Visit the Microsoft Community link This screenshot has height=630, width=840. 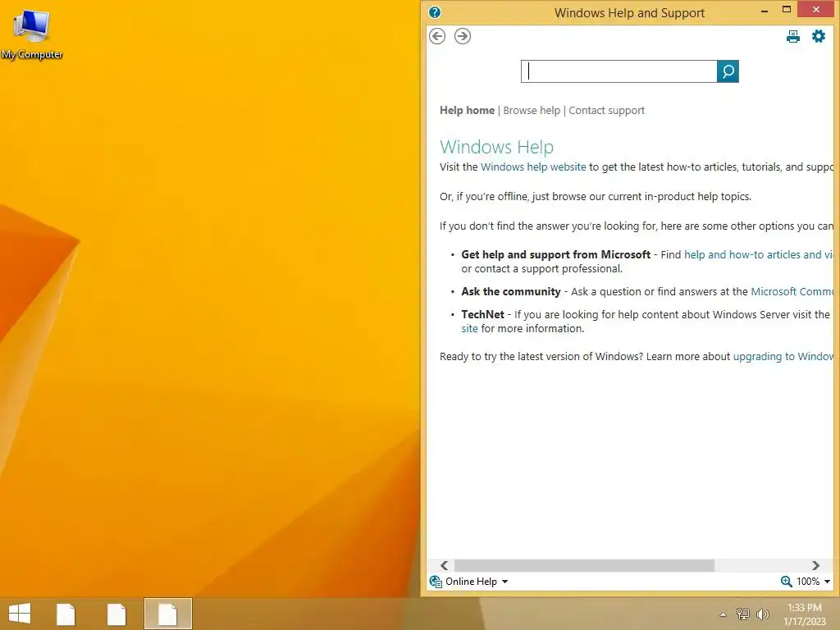coord(792,292)
